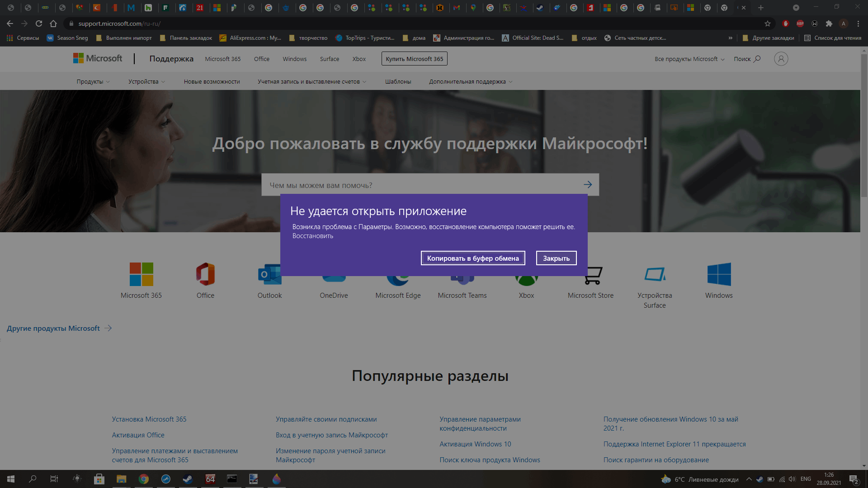Open Поддержка Internet Explorer 11 прекращается link
The width and height of the screenshot is (868, 488).
(675, 444)
